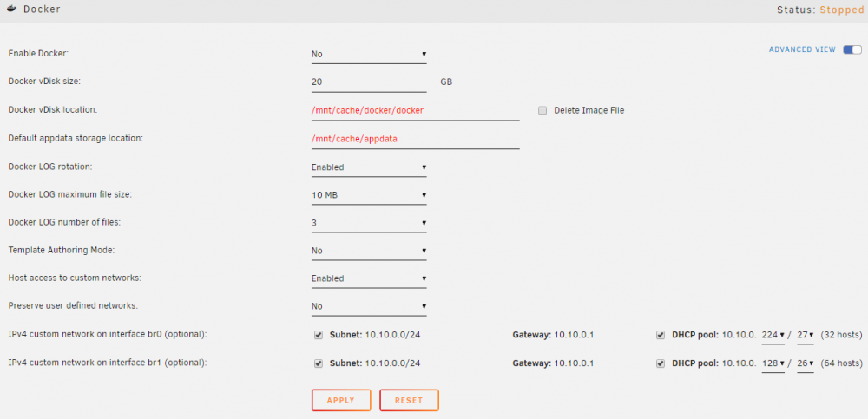
Task: Open br0 DHCP pool 27 mask dropdown
Action: (x=805, y=335)
